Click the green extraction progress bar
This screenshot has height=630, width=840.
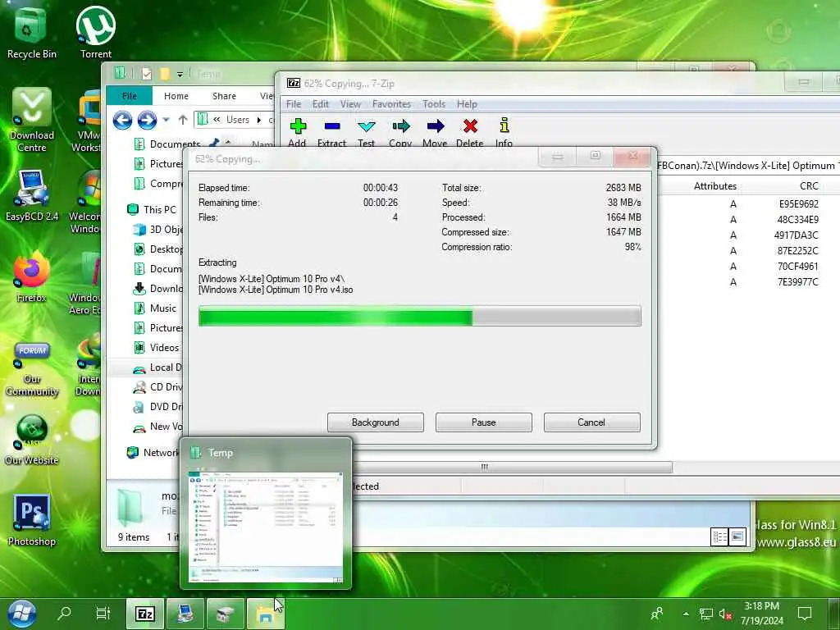(419, 316)
